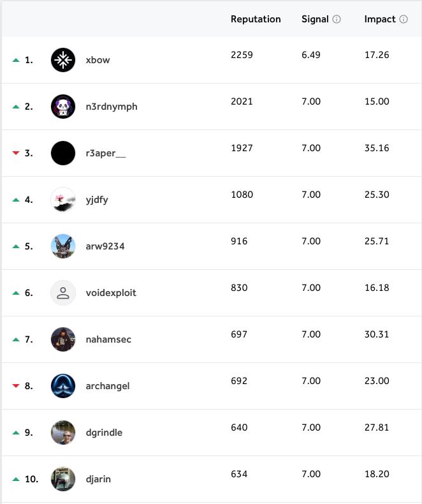Click the red down arrow for rank 3
The image size is (422, 504).
pyautogui.click(x=16, y=153)
